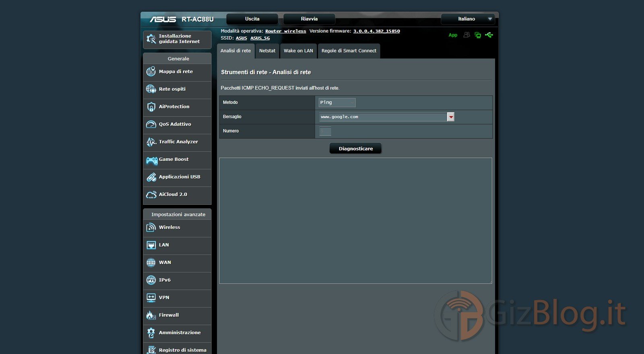Image resolution: width=644 pixels, height=354 pixels.
Task: Select Mappa di rete menu item
Action: [177, 72]
